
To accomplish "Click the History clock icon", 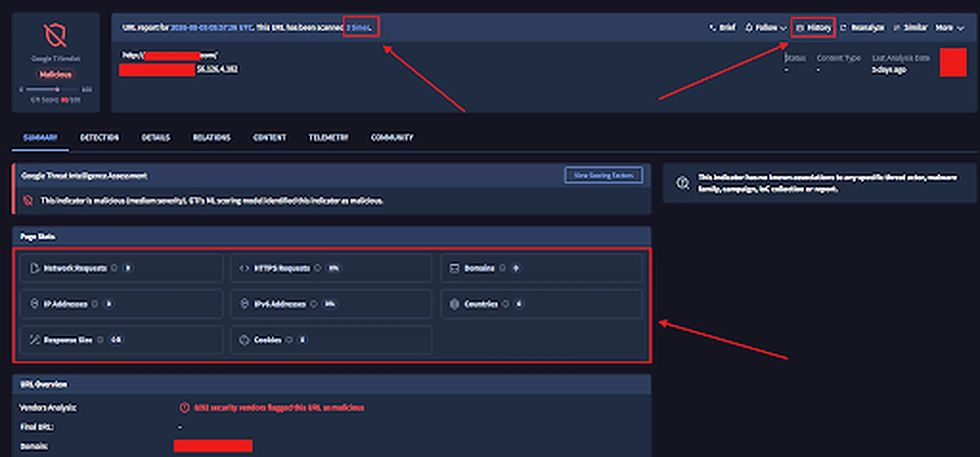I will (x=800, y=28).
